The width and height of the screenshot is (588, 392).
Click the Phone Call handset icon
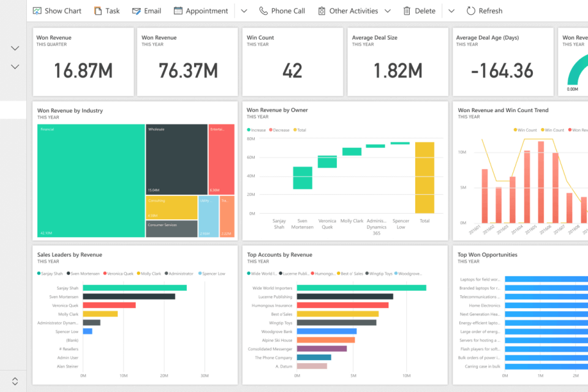pyautogui.click(x=263, y=11)
